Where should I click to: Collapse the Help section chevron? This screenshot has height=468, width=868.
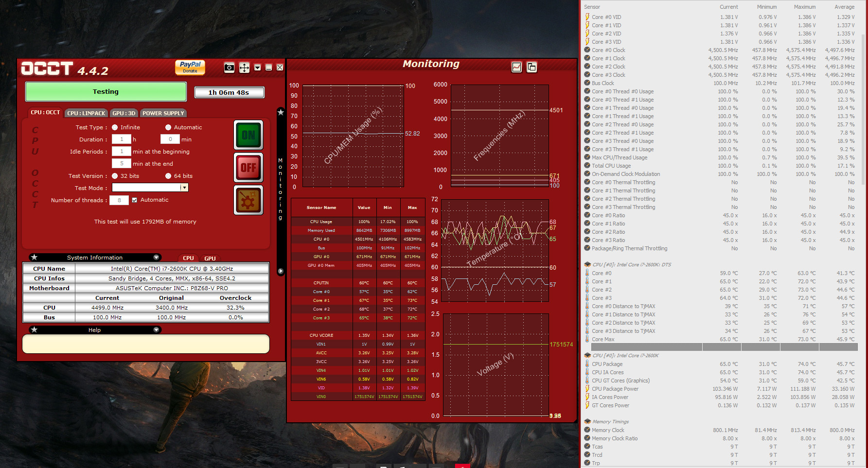tap(156, 329)
